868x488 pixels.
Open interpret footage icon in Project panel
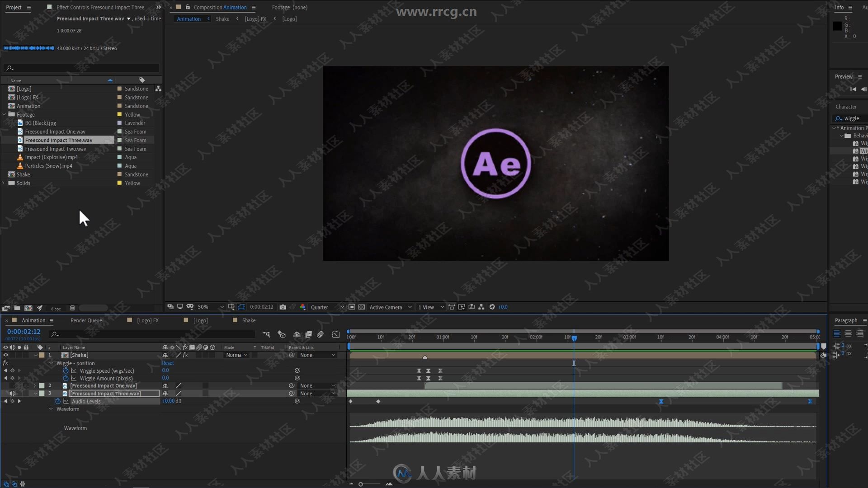(x=6, y=308)
